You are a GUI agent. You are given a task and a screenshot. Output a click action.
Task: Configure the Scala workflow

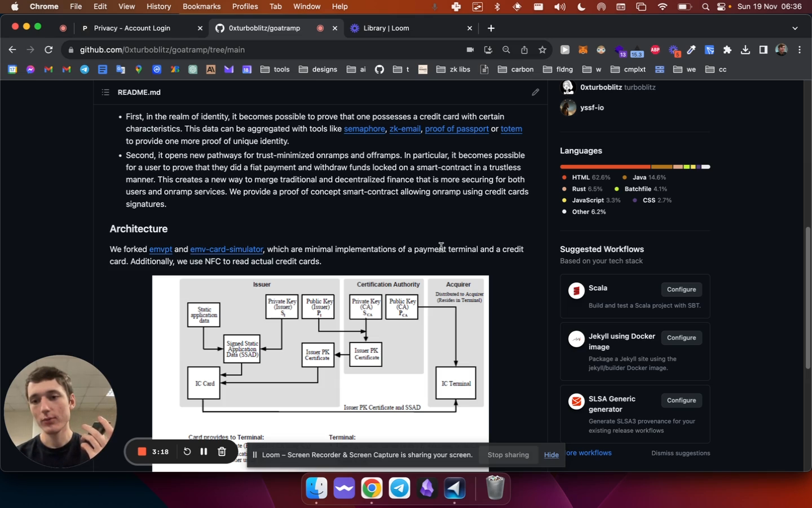681,290
